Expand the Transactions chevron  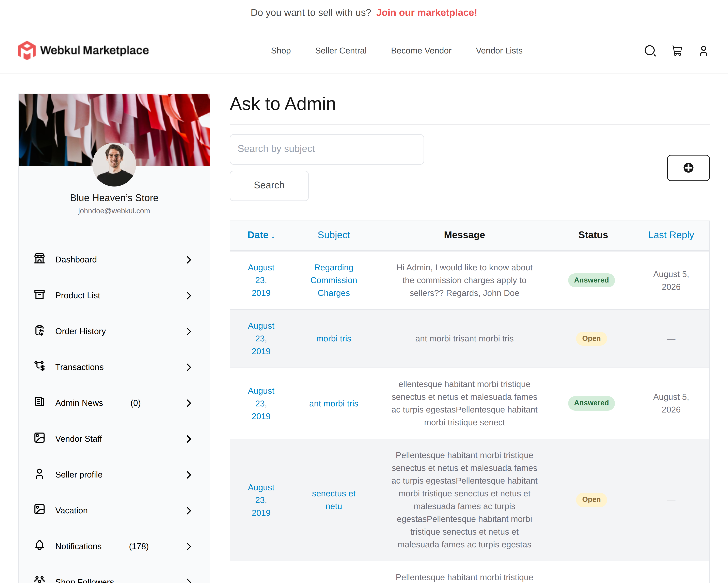pos(189,367)
